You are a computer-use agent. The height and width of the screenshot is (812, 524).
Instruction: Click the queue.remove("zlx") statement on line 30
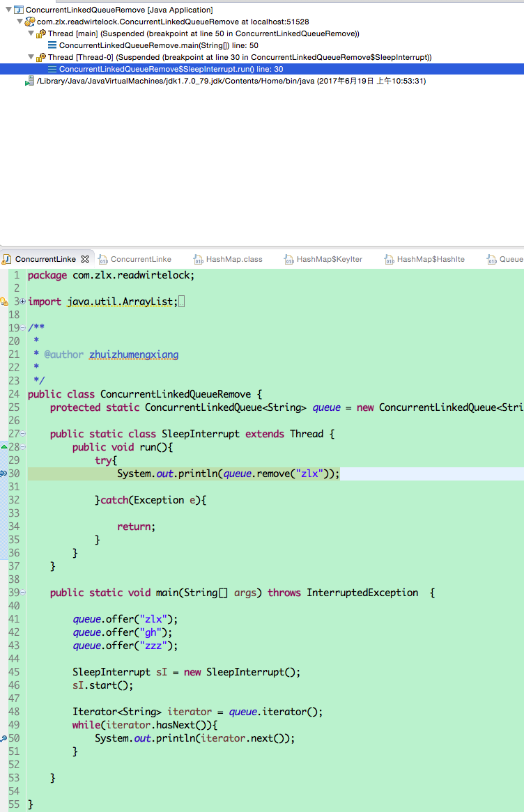tap(228, 474)
